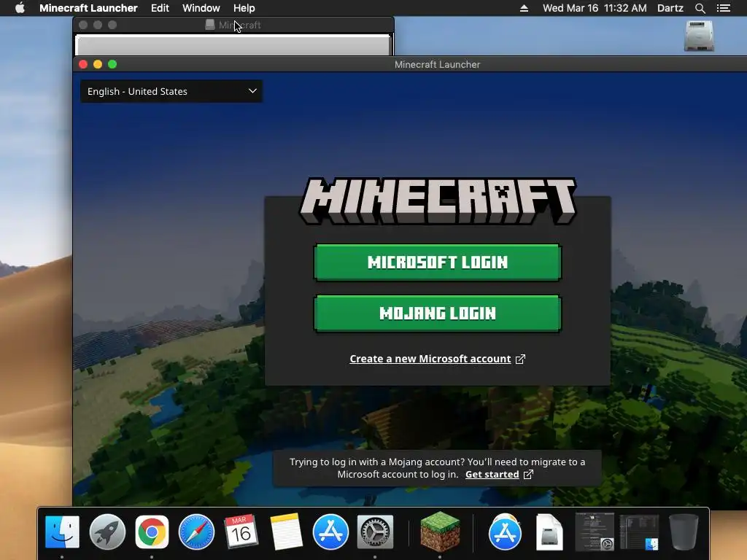Viewport: 747px width, 560px height.
Task: Open the Notification Center list icon
Action: point(724,8)
